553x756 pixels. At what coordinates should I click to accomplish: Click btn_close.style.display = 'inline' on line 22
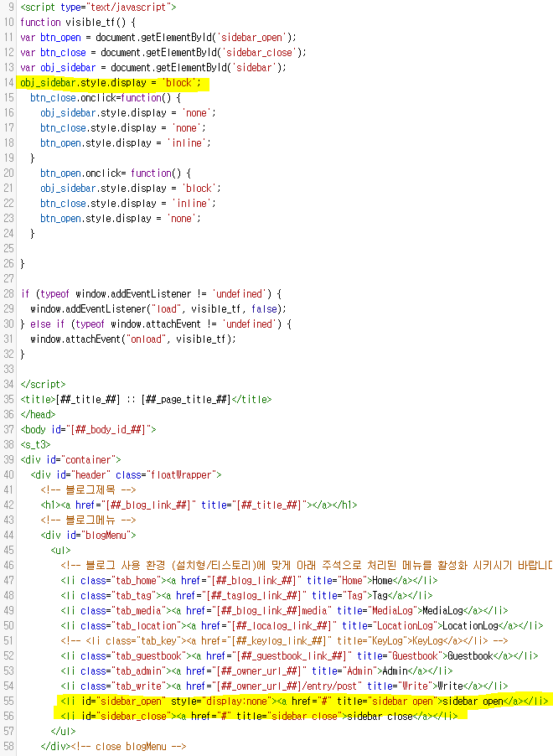(x=128, y=204)
